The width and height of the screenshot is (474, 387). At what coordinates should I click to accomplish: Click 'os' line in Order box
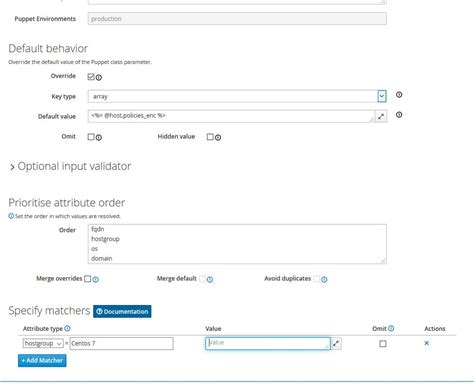pos(94,249)
